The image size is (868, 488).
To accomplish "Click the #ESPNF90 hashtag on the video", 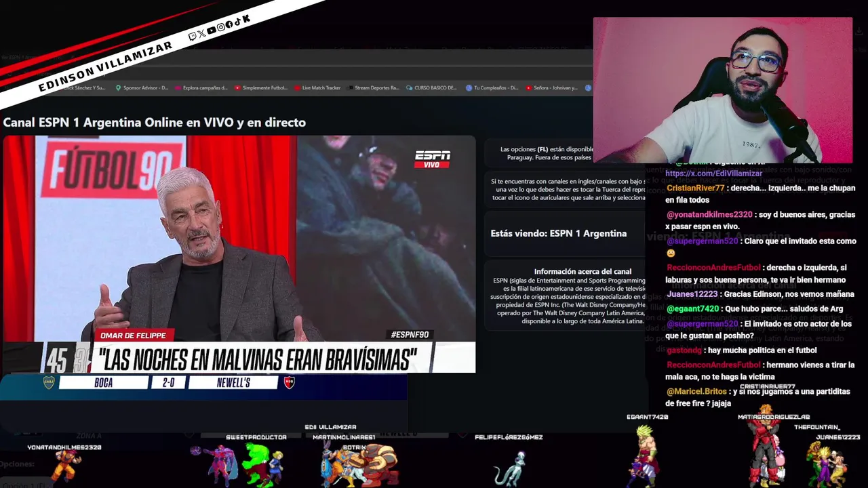I will pyautogui.click(x=410, y=335).
